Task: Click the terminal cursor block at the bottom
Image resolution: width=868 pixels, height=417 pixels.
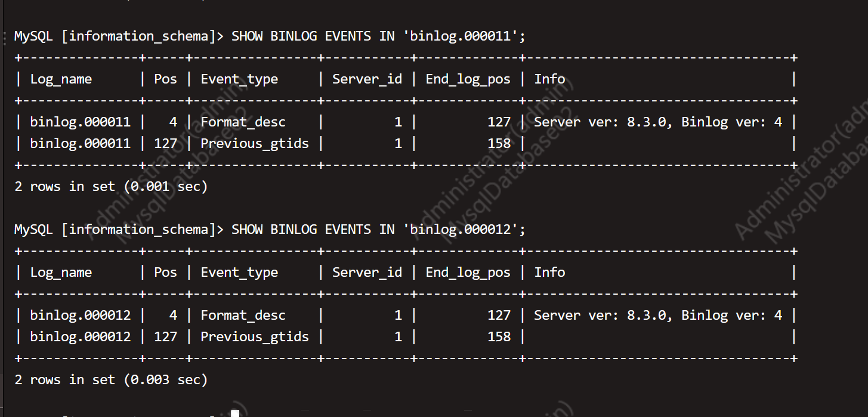Action: point(234,413)
